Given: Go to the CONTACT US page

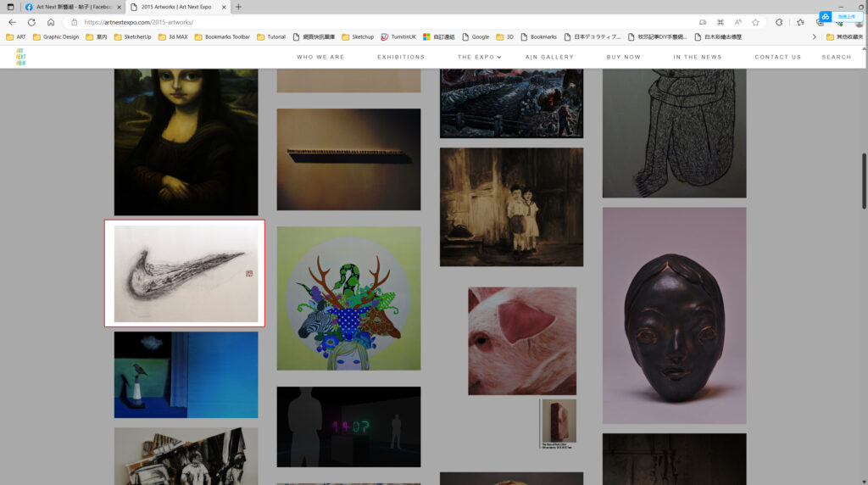Looking at the screenshot, I should (777, 57).
